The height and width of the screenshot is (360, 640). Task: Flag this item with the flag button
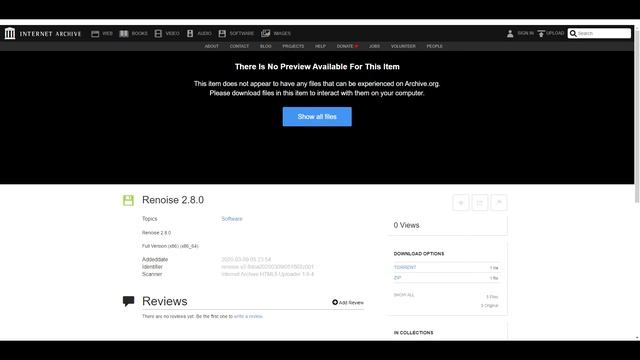click(x=499, y=202)
